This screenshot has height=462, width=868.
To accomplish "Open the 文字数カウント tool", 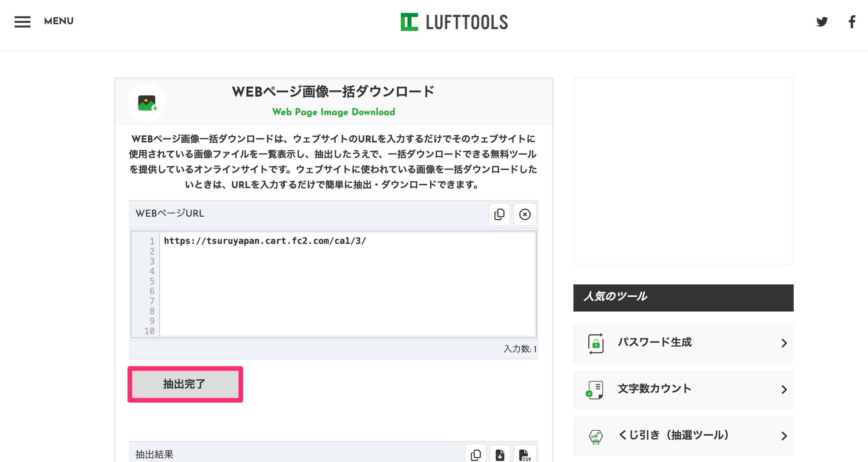I will click(683, 390).
